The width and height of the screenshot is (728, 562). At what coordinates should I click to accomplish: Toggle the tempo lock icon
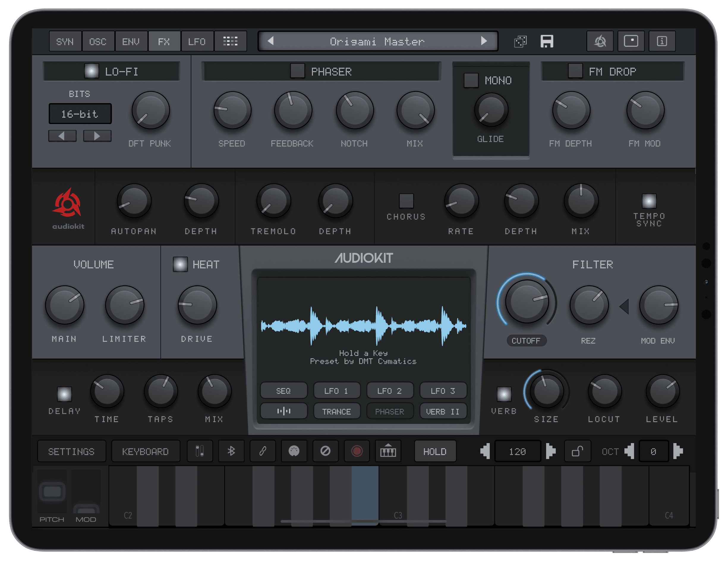(577, 451)
